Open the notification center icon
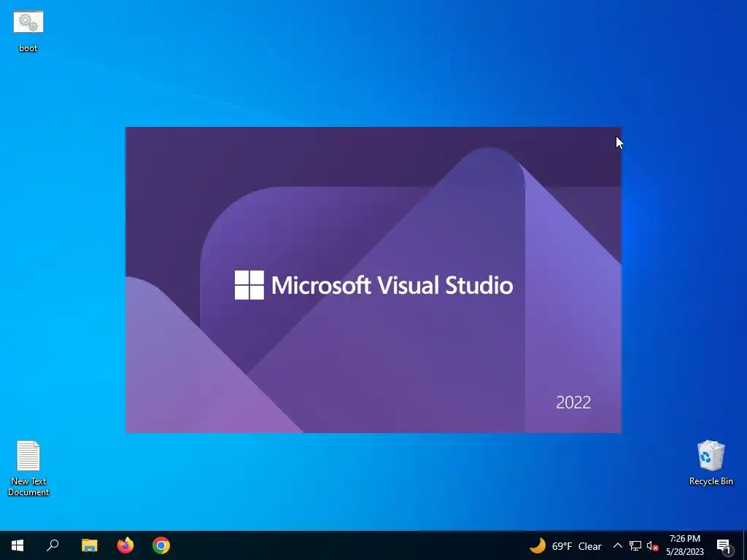Screen dimensions: 747x560 click(x=724, y=545)
